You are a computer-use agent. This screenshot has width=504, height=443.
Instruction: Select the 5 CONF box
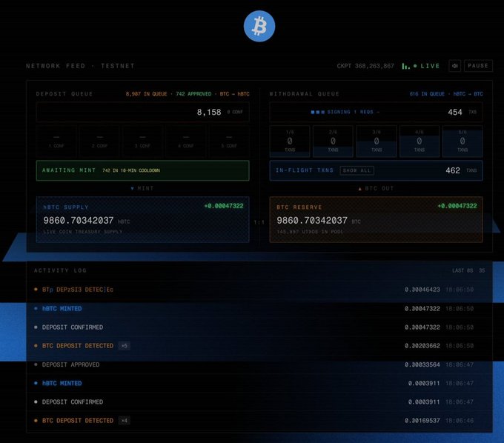[x=229, y=141]
